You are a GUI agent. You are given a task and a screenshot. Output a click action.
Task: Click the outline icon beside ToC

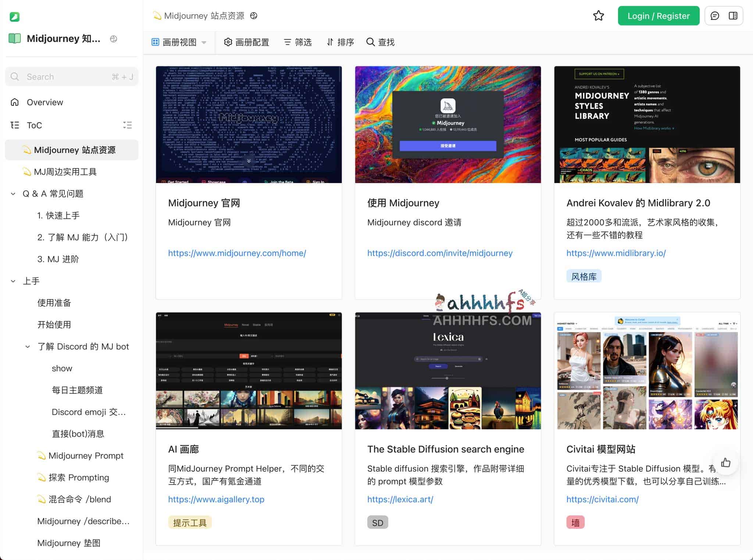pyautogui.click(x=128, y=125)
